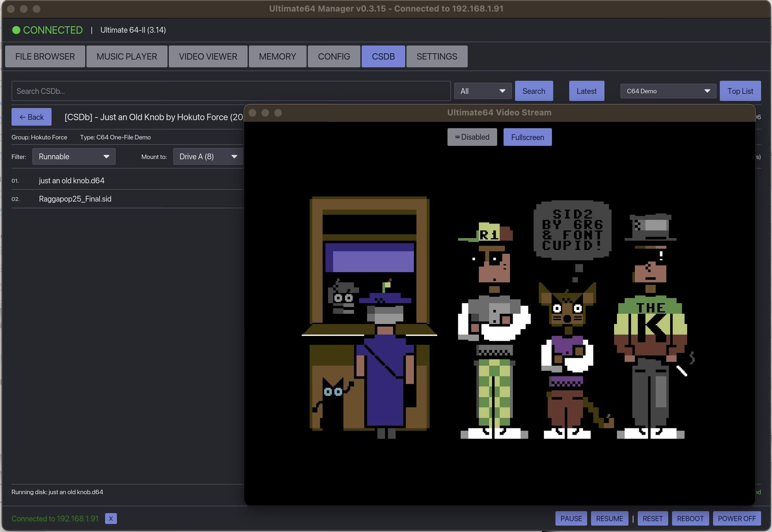Select the CSDB tab
The height and width of the screenshot is (532, 772).
tap(383, 57)
